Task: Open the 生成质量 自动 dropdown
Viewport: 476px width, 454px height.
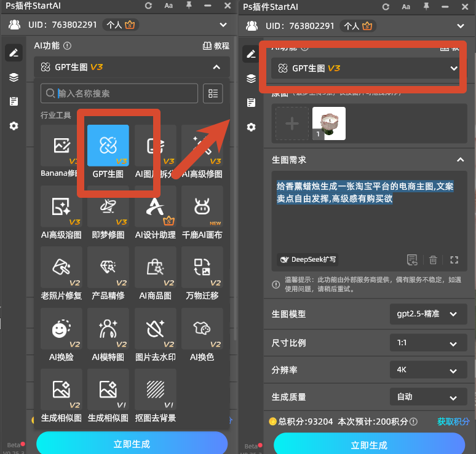Action: (429, 397)
